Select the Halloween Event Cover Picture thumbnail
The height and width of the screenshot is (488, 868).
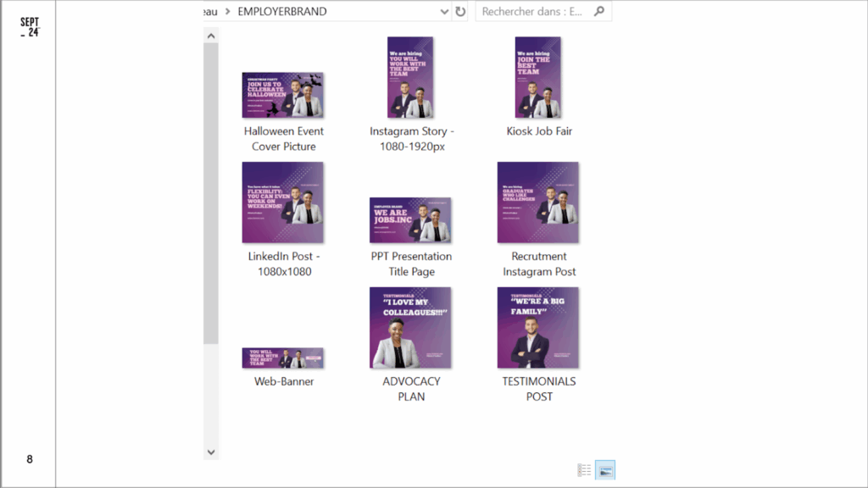point(282,95)
